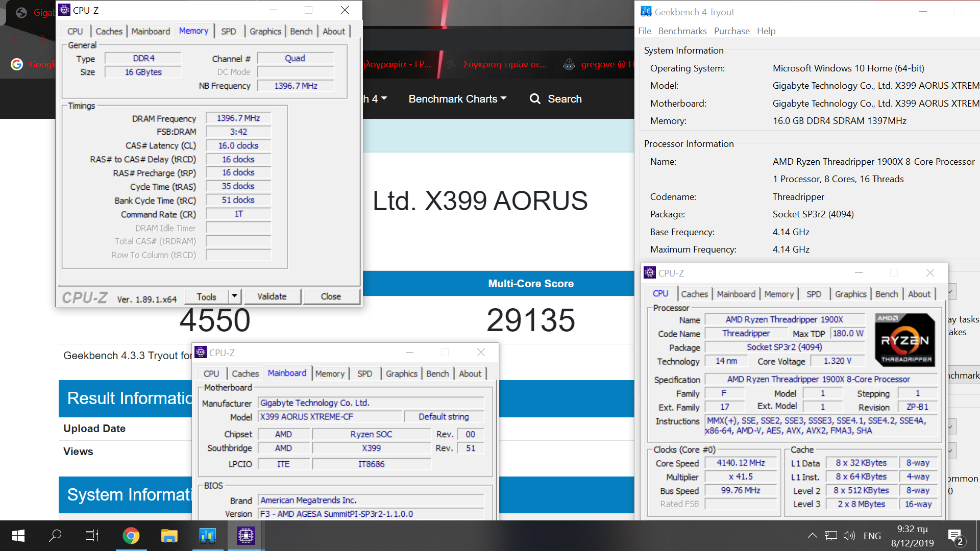Open Geekbench File menu
980x551 pixels.
click(x=645, y=31)
